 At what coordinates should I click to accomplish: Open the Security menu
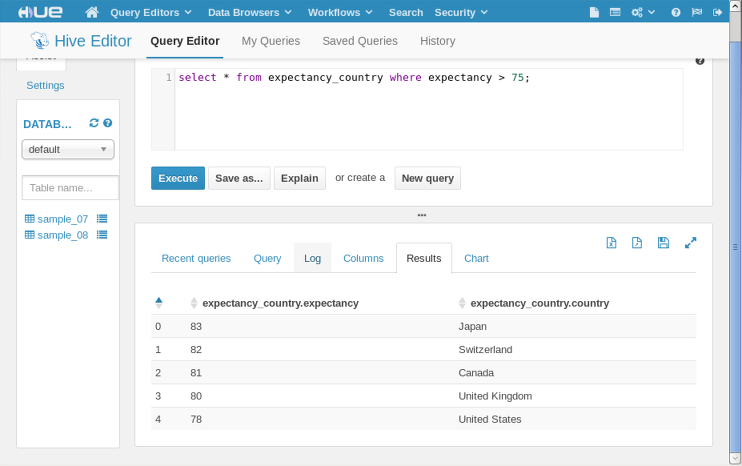tap(460, 12)
